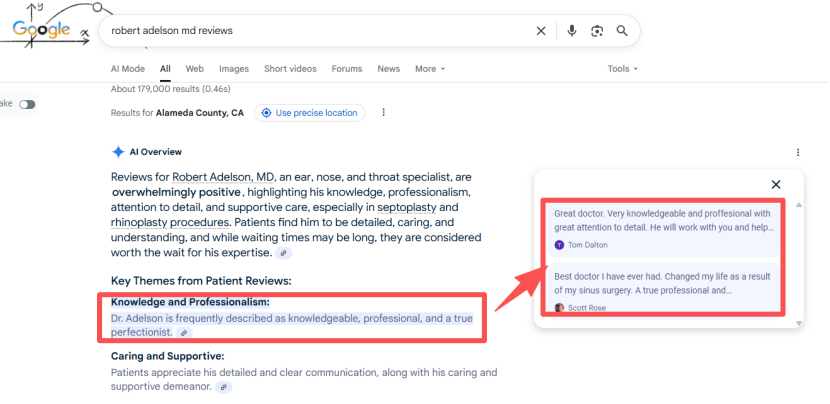Open Google Lens image search icon
830x404 pixels.
point(597,31)
